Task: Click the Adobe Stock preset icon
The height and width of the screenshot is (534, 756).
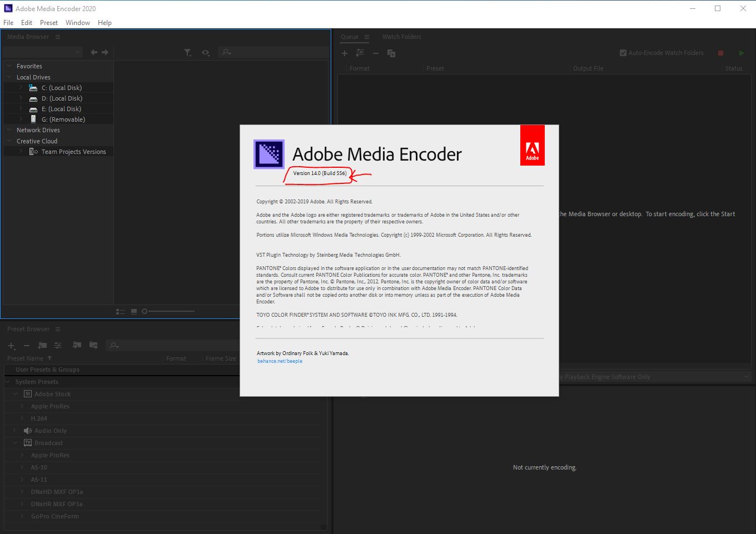Action: click(28, 394)
